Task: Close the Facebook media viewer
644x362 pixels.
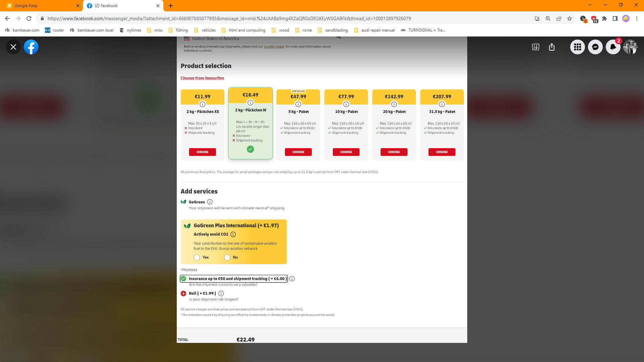Action: pos(13,47)
